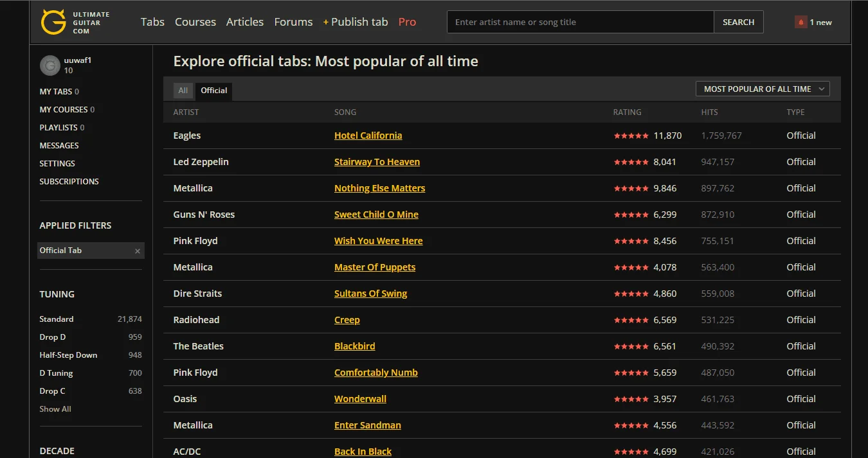Click the star rating for Wonderwall
Viewport: 868px width, 458px height.
pos(631,399)
